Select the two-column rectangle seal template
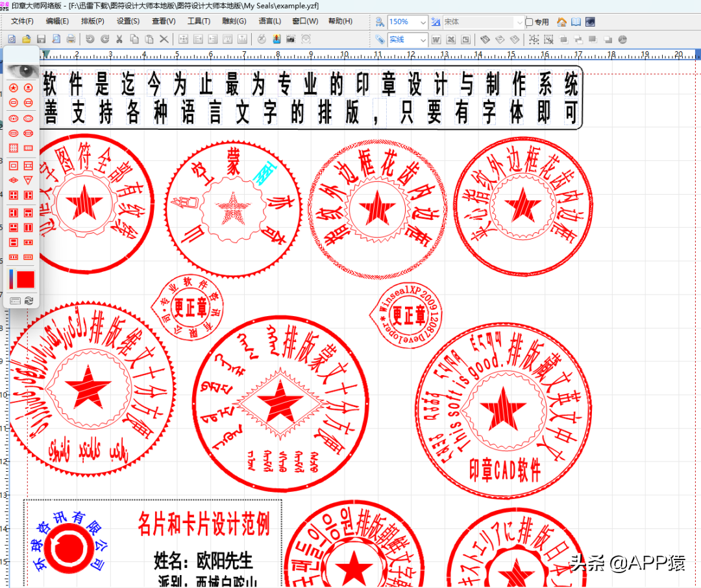This screenshot has height=588, width=701. click(28, 228)
